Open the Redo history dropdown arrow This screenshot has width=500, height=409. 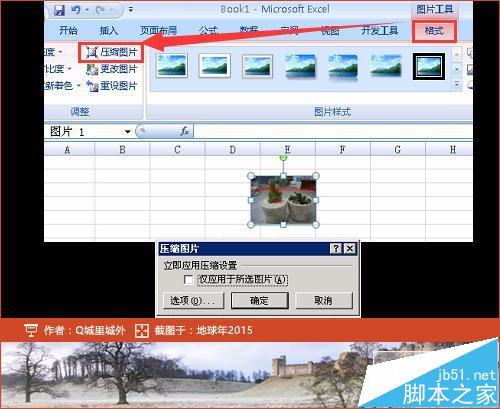click(x=111, y=10)
